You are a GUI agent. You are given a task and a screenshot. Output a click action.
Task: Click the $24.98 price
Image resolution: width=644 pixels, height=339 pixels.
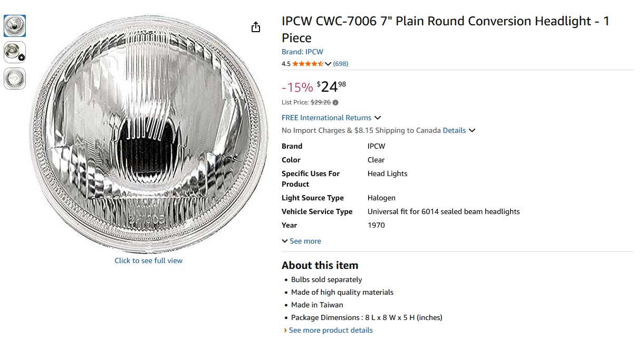[x=332, y=86]
